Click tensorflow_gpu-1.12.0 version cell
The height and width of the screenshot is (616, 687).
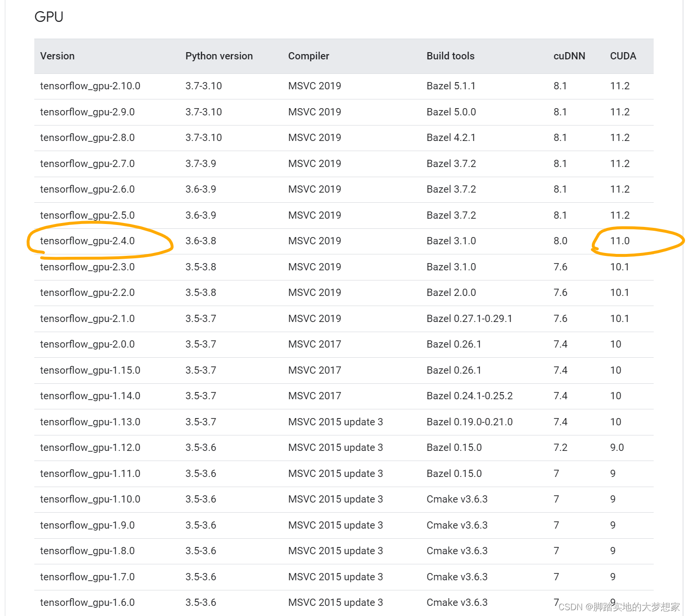[x=90, y=448]
